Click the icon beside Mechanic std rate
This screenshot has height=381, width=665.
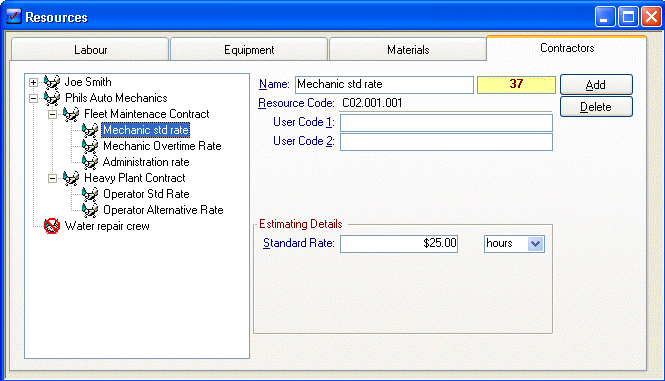[90, 130]
